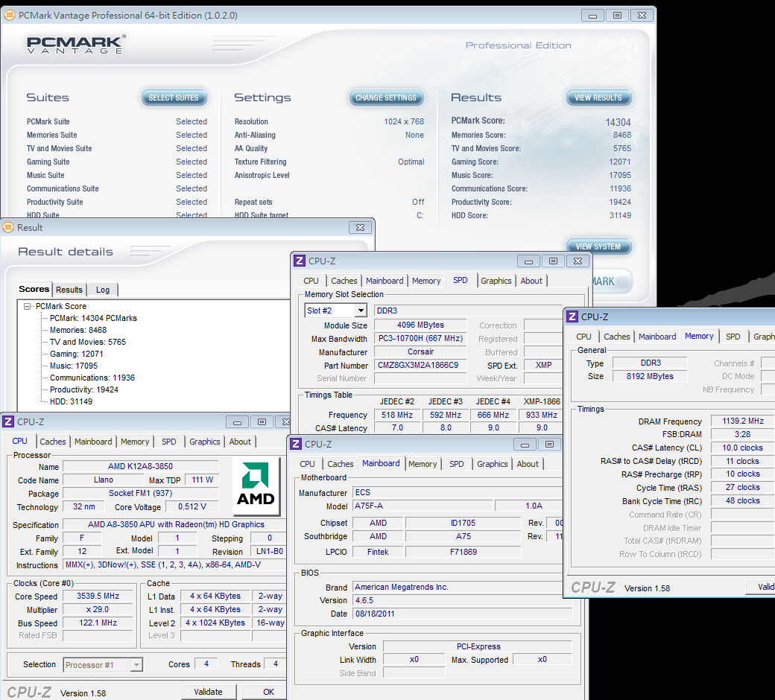The width and height of the screenshot is (775, 700).
Task: Click the CHANGE SETTINGS button
Action: (386, 98)
